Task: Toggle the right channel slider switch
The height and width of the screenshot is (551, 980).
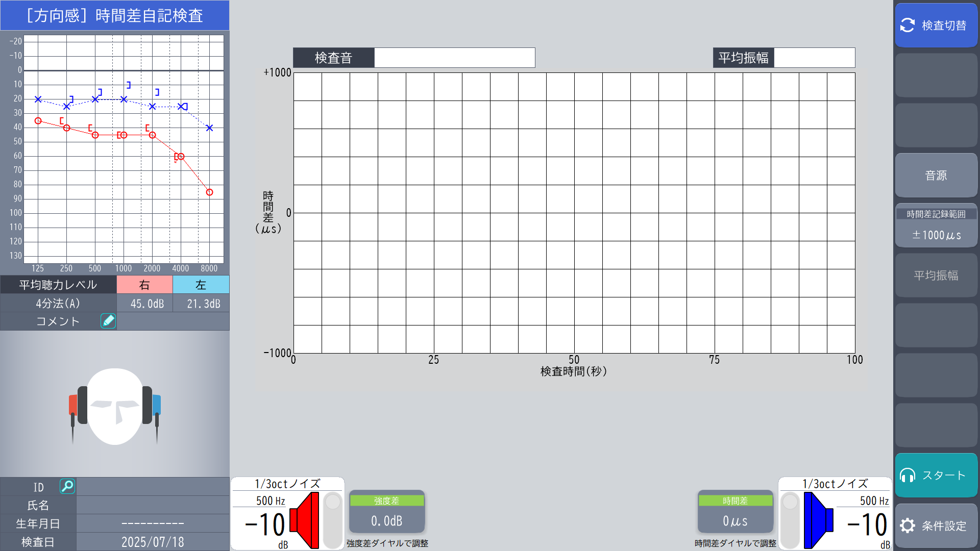Action: pyautogui.click(x=333, y=520)
